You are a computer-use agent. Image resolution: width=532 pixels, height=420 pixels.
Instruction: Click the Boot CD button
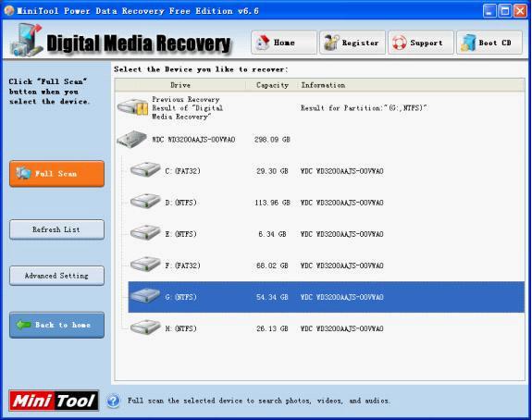click(489, 43)
